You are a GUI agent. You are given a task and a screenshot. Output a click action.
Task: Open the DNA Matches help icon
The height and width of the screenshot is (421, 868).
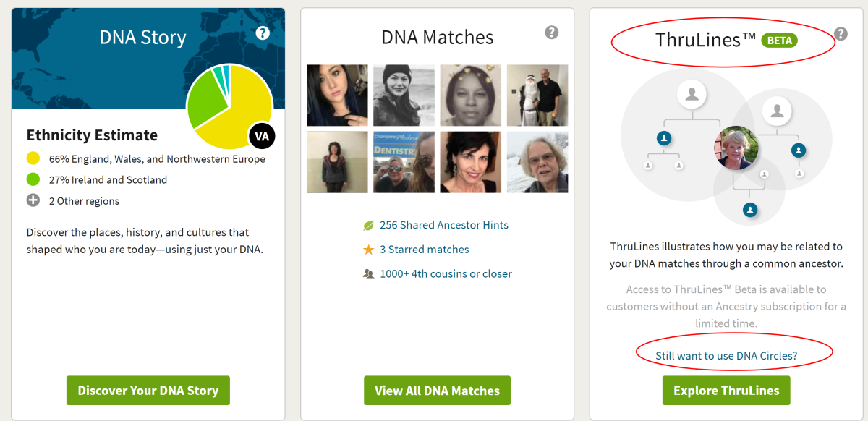552,33
